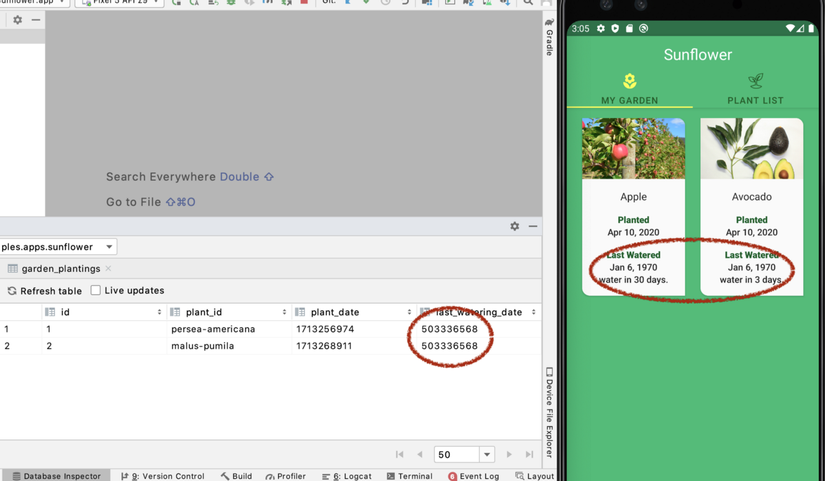Open the Terminal tool window

pos(410,476)
